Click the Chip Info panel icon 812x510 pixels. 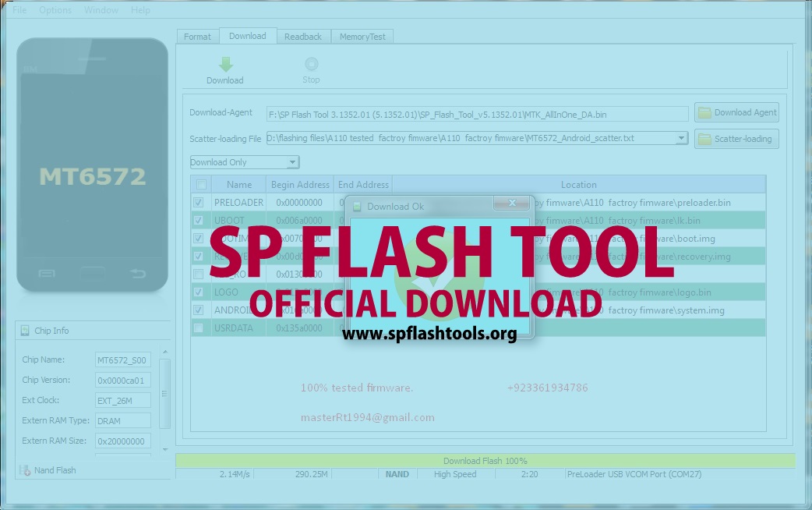25,330
